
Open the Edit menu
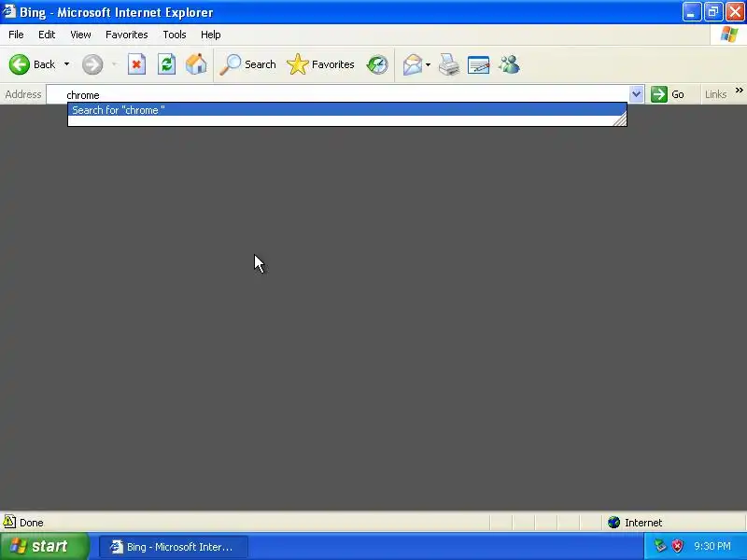click(47, 35)
